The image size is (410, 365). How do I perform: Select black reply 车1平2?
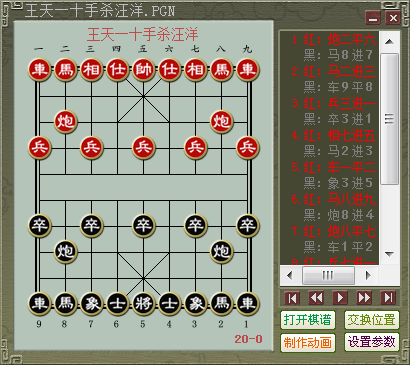(338, 247)
